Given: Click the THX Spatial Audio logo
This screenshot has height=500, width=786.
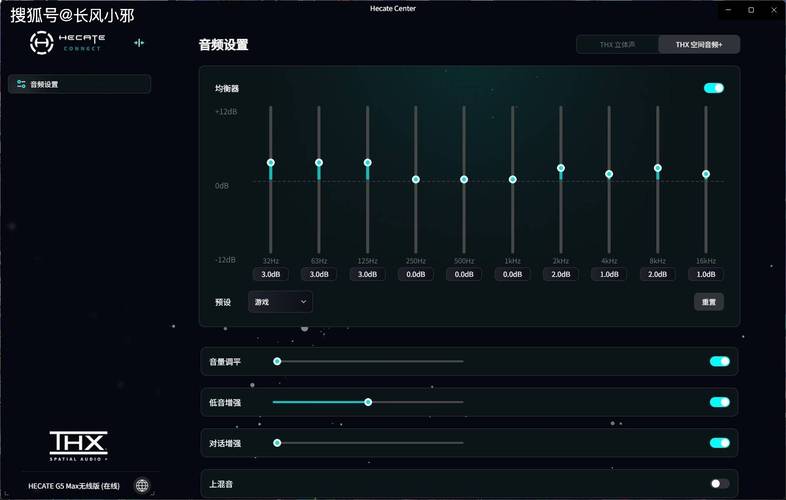Looking at the screenshot, I should 79,446.
